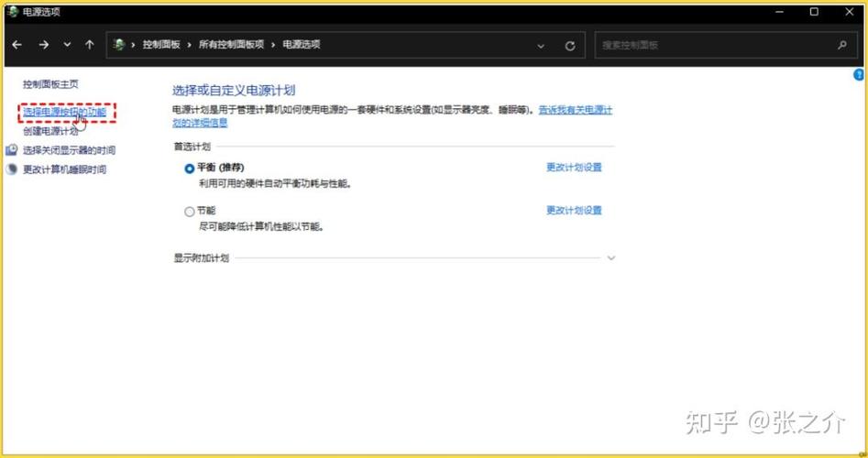Click the 首选计划 section label
Screen dimensions: 868x458
[192, 147]
